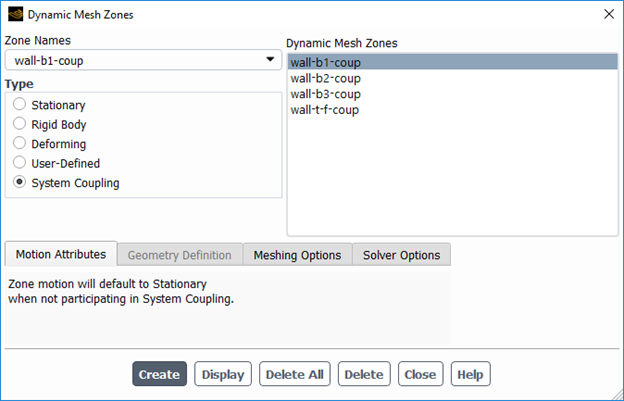Switch to the Motion Attributes tab

pos(61,255)
